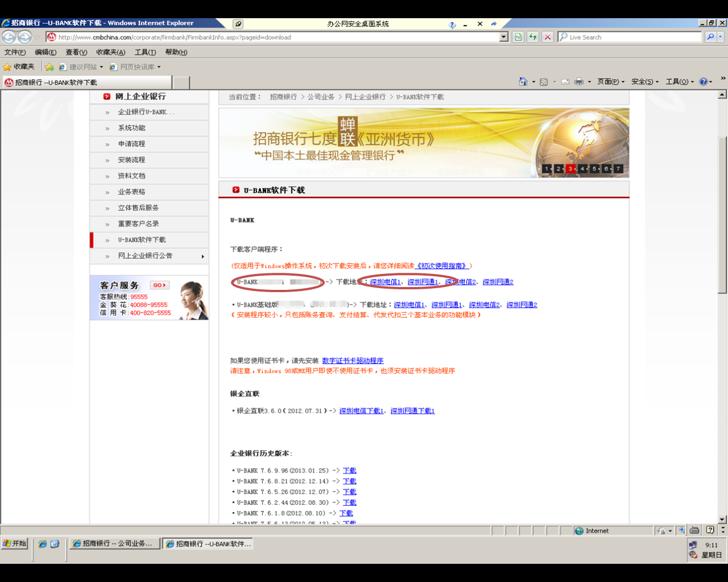728x582 pixels.
Task: Expand the 网页快讯库 dropdown
Action: click(x=159, y=67)
